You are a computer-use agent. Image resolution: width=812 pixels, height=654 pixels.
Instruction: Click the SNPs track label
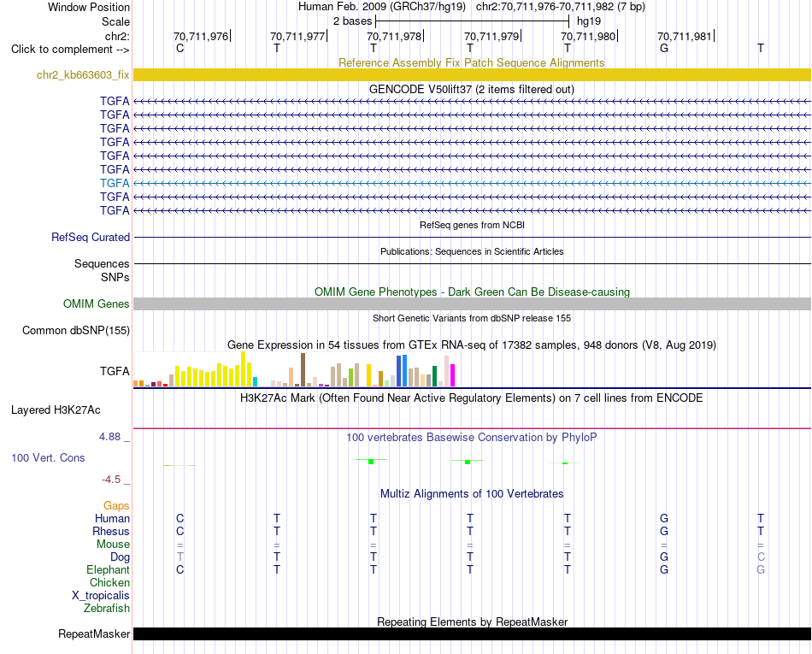coord(115,278)
